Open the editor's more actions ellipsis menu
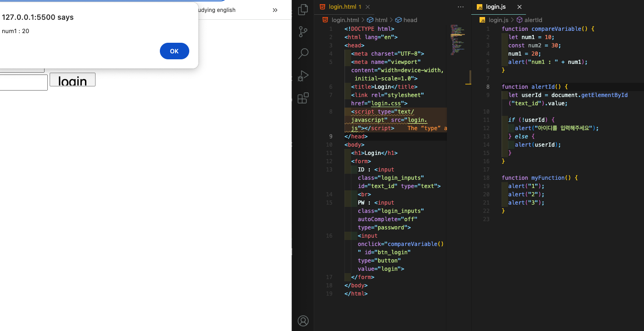The width and height of the screenshot is (644, 331). point(461,7)
